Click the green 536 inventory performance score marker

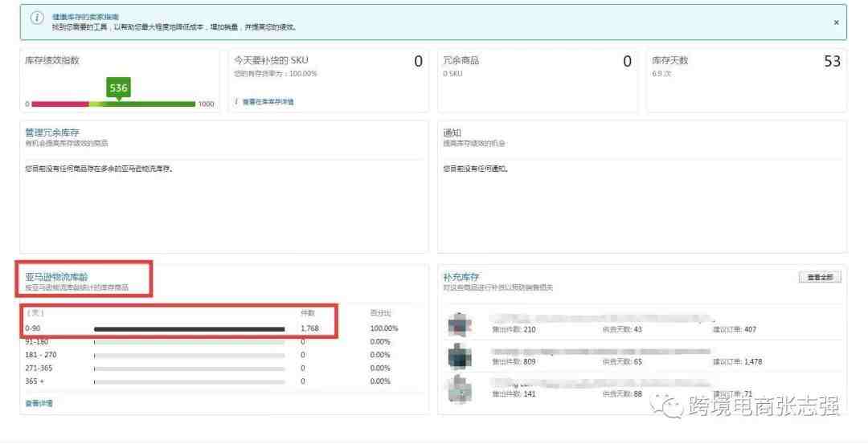pos(118,88)
